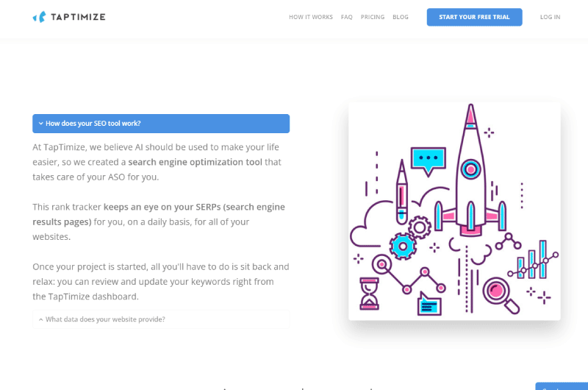
Task: Click the bold 'search engine optimization tool' text
Action: (x=195, y=162)
